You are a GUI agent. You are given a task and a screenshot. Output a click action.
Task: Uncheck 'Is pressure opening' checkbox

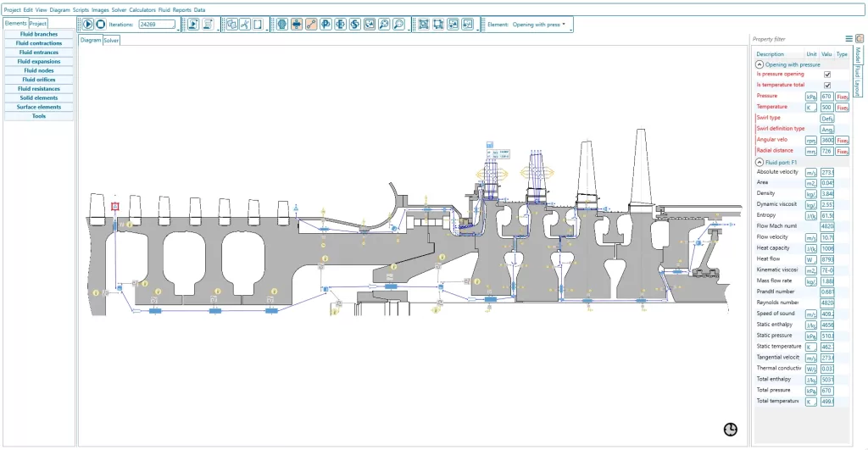(827, 75)
